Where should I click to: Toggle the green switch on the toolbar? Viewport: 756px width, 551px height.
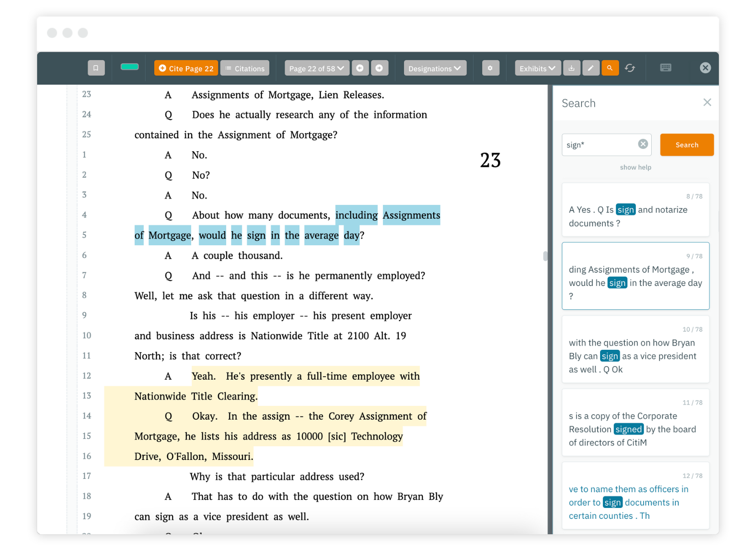(129, 67)
